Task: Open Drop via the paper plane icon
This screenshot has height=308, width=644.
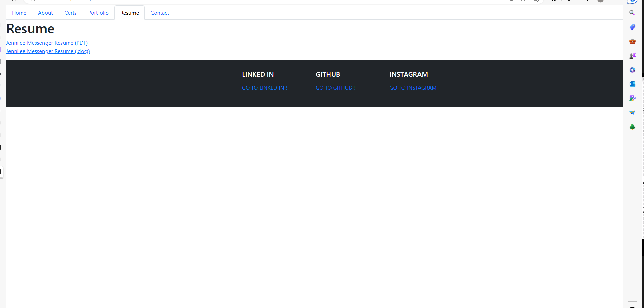Action: point(632,112)
